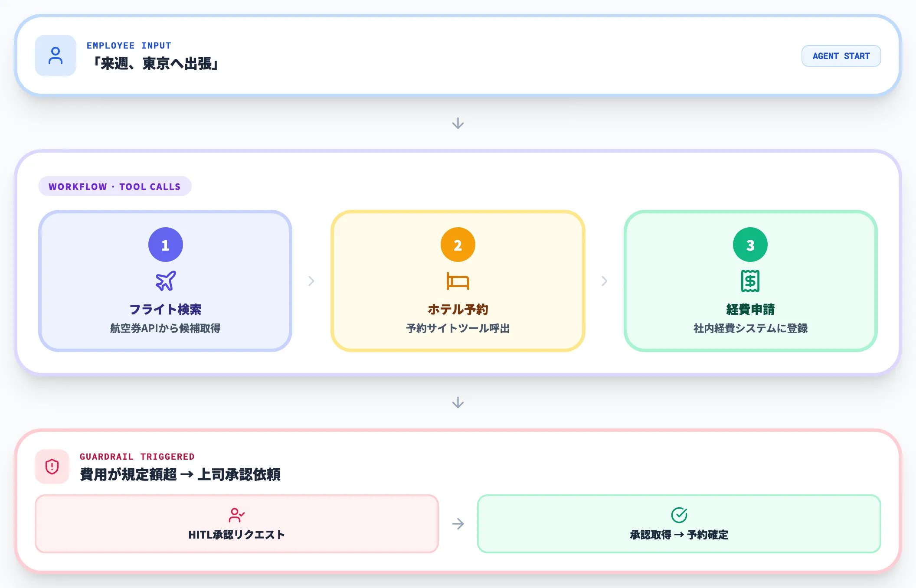
Task: Click the bed hotel booking icon
Action: 458,281
